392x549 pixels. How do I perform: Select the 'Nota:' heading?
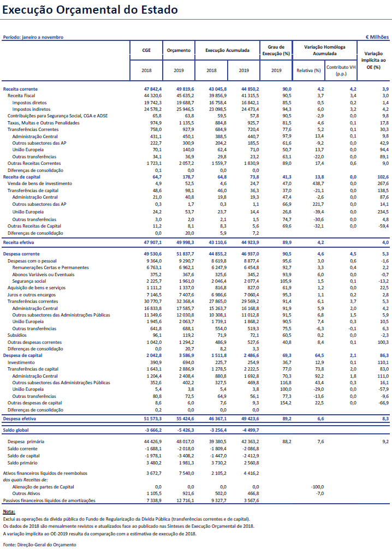9,511
